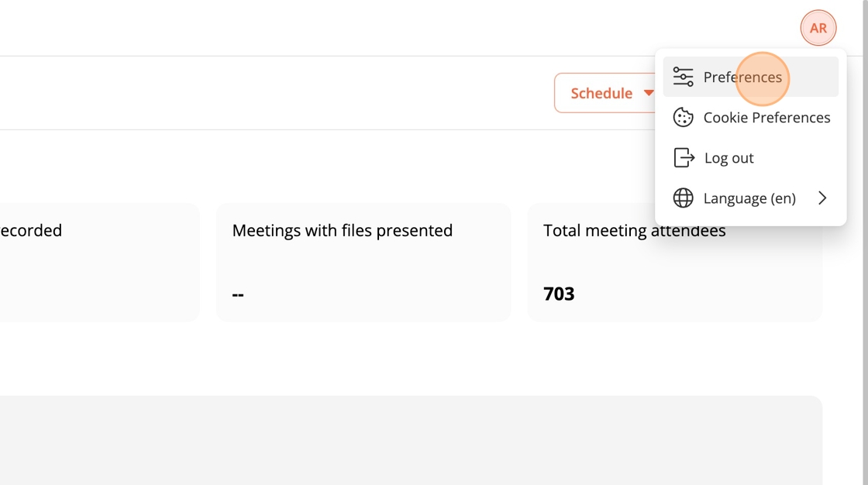This screenshot has width=868, height=485.
Task: Expand the Language submenu chevron
Action: (822, 198)
